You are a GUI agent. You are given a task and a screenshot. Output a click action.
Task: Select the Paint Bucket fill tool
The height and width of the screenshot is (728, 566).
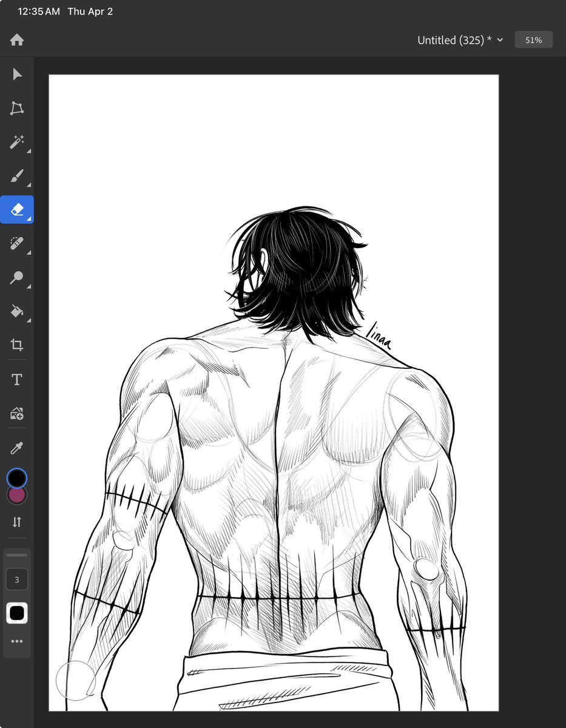[x=17, y=311]
